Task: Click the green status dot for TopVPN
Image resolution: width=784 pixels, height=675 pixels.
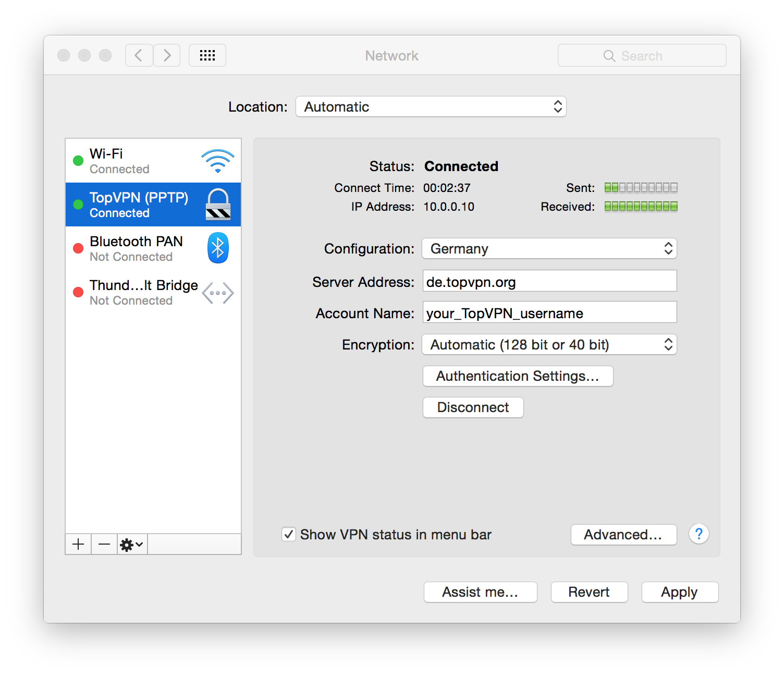Action: tap(78, 204)
